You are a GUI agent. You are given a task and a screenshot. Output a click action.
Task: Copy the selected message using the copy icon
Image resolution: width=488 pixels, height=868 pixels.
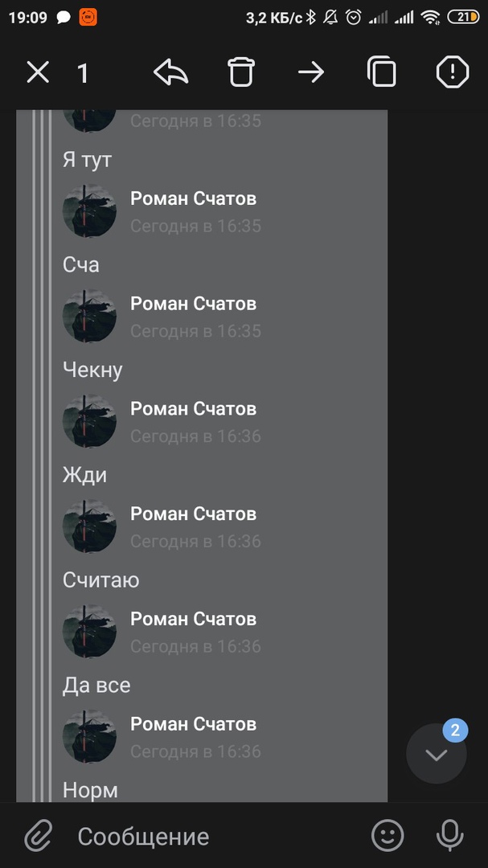click(382, 72)
